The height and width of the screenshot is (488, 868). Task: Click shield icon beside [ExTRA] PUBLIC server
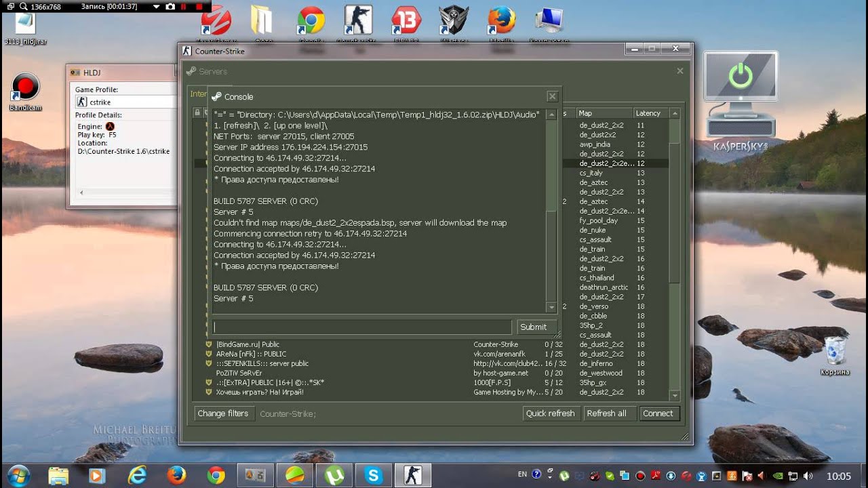(x=209, y=382)
